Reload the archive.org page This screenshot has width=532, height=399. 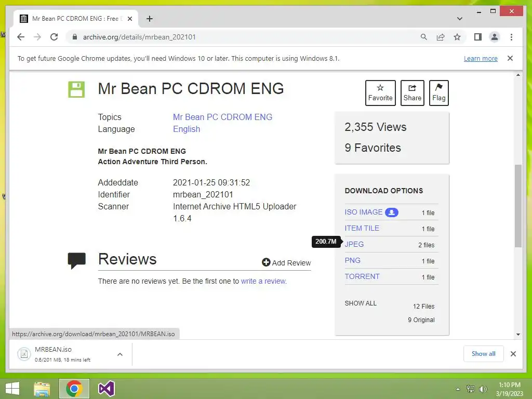click(x=54, y=37)
